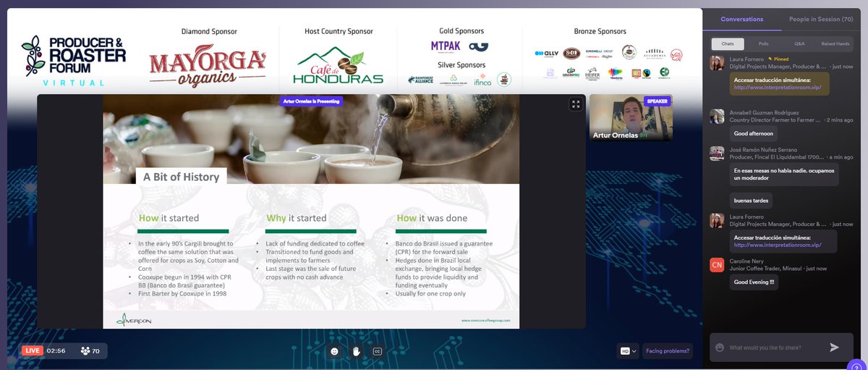Click Caroline Nery's CN avatar
This screenshot has height=370, width=868.
(x=717, y=264)
